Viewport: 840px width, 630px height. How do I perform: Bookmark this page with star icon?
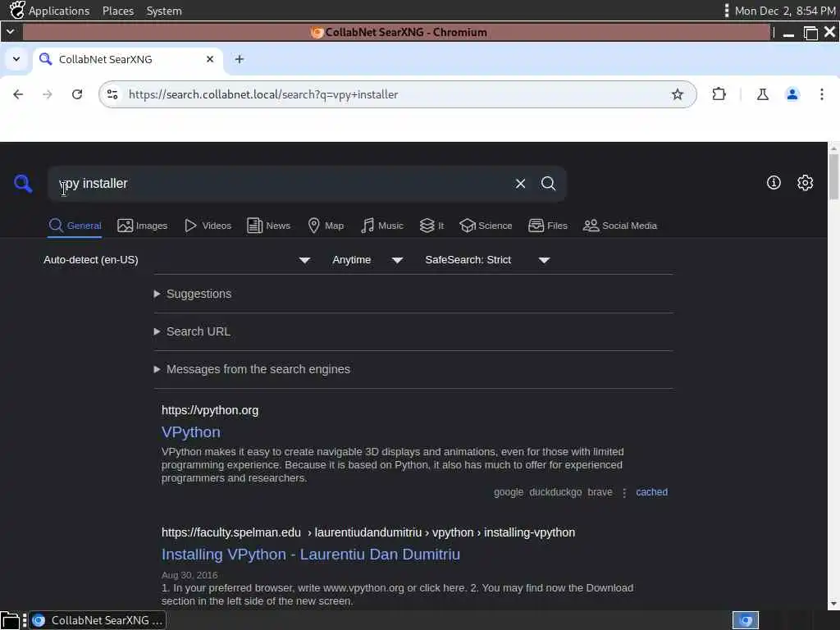677,94
